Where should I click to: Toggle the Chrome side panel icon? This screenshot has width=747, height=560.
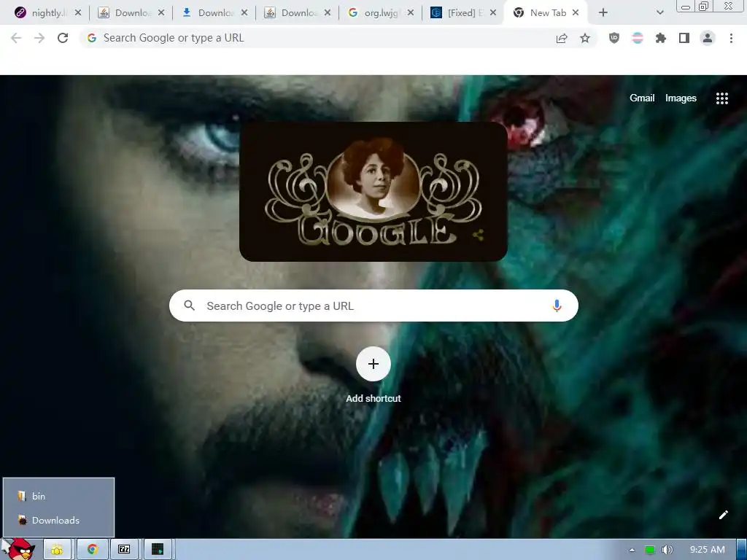point(684,38)
